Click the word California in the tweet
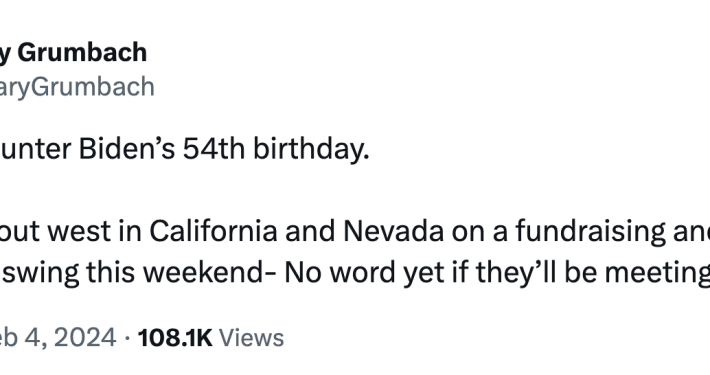This screenshot has width=710, height=375. pos(213,231)
